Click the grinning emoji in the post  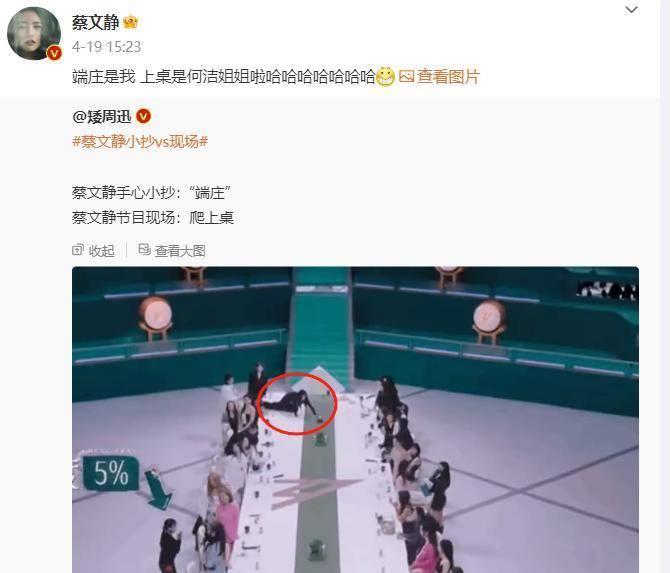coord(385,77)
